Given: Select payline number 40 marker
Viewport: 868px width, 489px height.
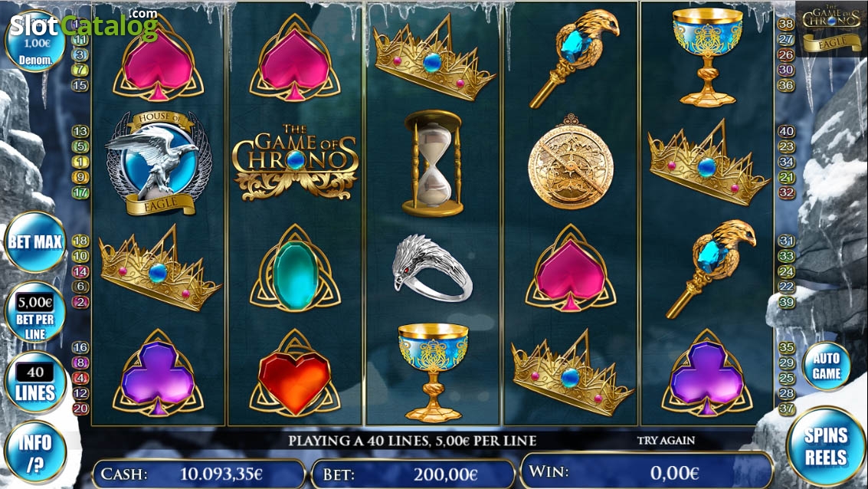Looking at the screenshot, I should pyautogui.click(x=786, y=131).
